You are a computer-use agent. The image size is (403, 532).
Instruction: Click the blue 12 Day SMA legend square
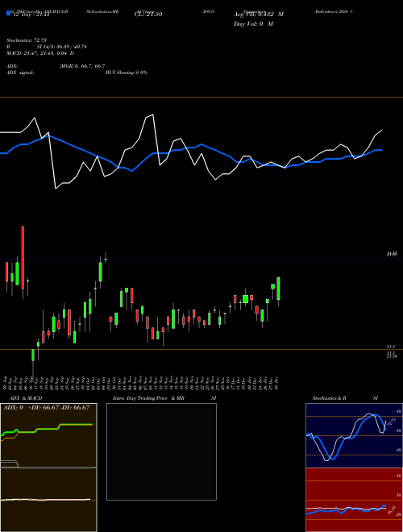[x=8, y=13]
